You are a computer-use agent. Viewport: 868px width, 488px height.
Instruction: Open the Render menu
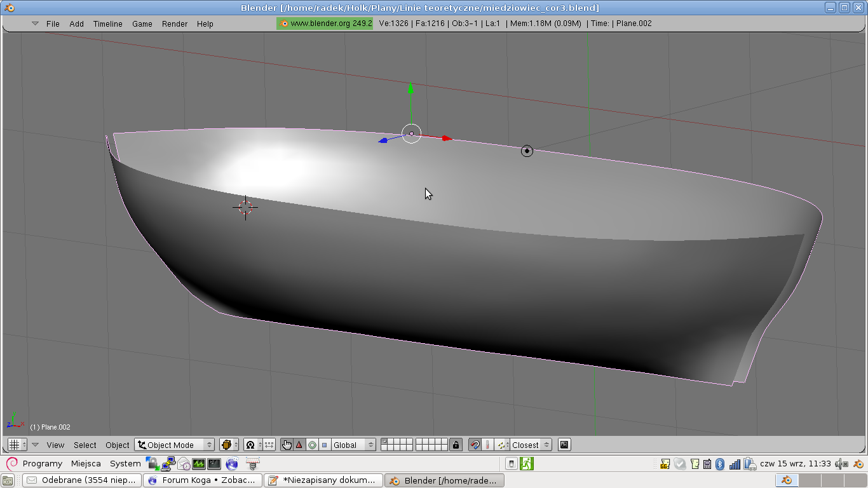(174, 24)
